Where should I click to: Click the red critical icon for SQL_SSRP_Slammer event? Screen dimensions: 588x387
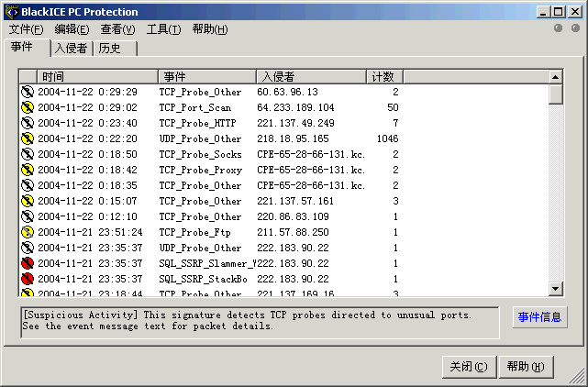pyautogui.click(x=28, y=263)
